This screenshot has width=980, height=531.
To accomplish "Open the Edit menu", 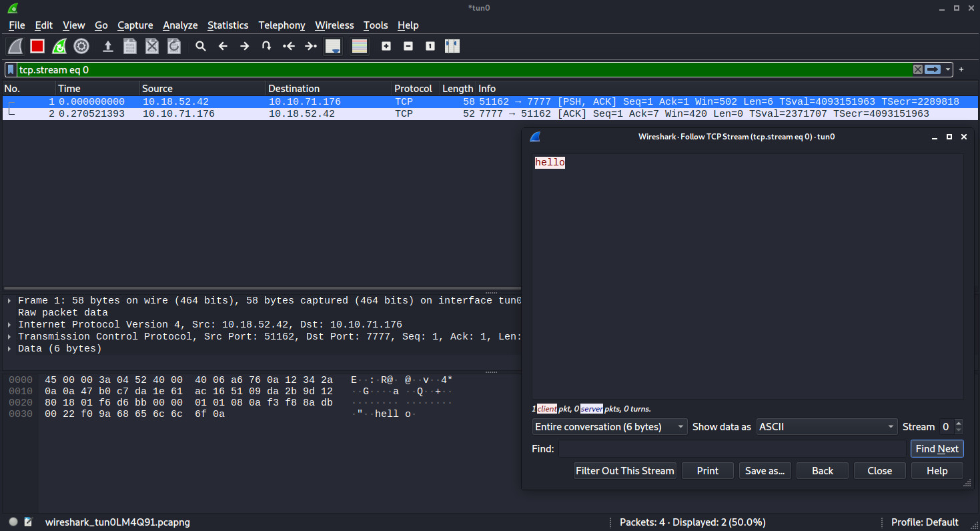I will 44,25.
